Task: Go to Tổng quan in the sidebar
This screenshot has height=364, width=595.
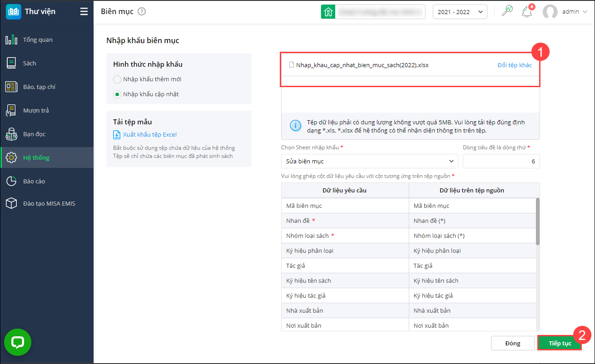Action: click(x=47, y=39)
